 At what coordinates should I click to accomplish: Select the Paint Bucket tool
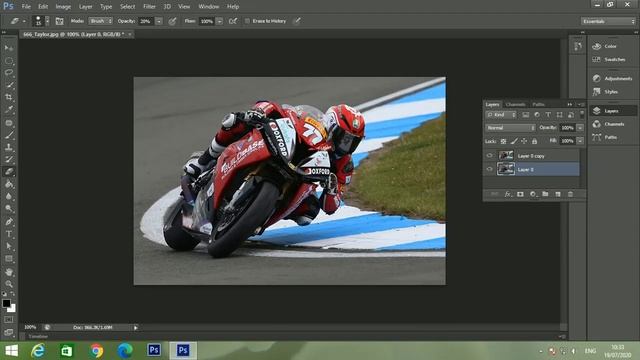pos(9,184)
